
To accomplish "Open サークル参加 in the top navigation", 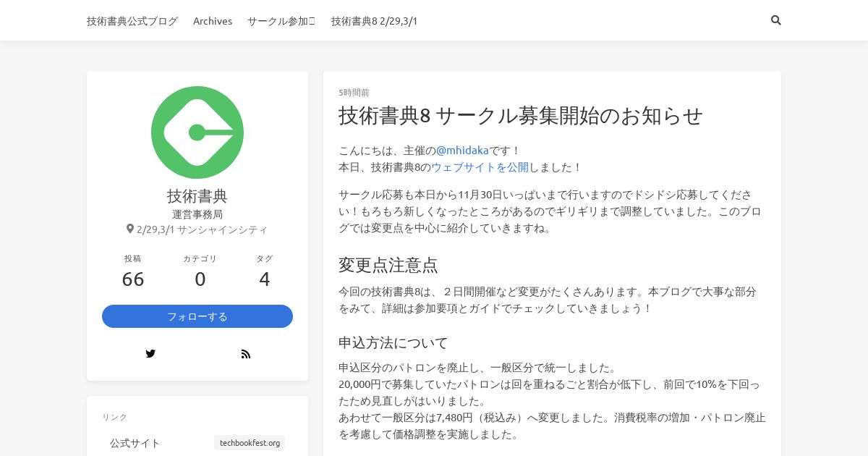I will (x=281, y=21).
